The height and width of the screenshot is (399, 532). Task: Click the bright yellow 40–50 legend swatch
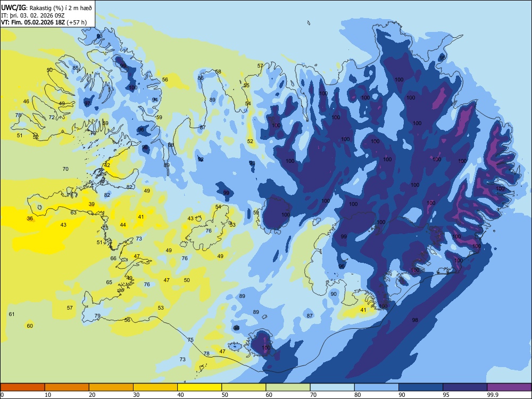coord(199,387)
